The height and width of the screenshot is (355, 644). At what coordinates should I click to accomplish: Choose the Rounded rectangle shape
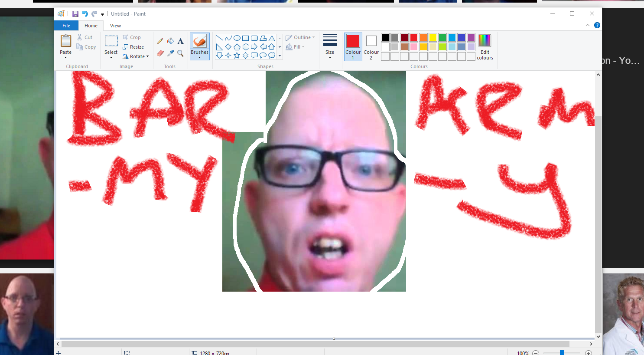tap(254, 38)
